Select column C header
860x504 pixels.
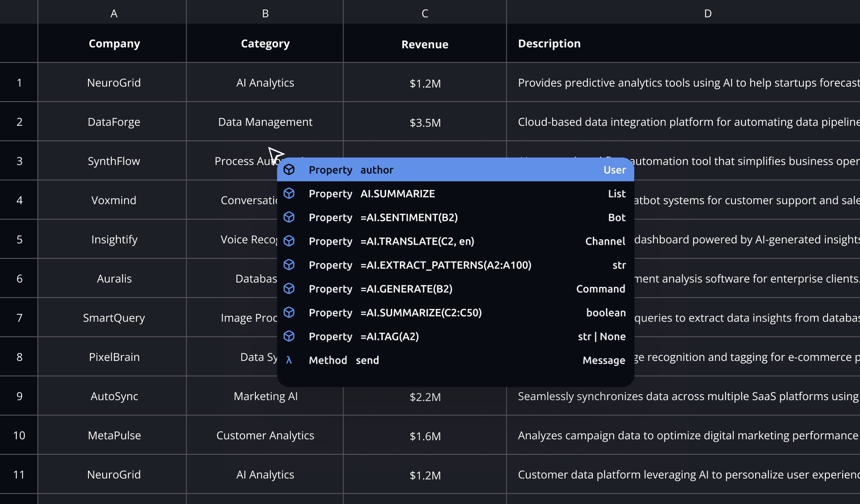coord(425,13)
